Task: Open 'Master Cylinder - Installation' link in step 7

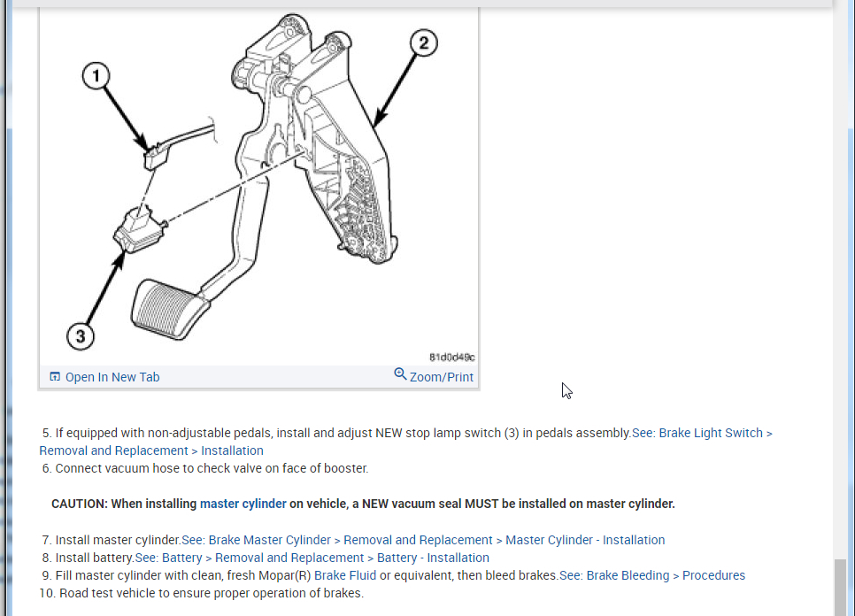Action: click(585, 540)
